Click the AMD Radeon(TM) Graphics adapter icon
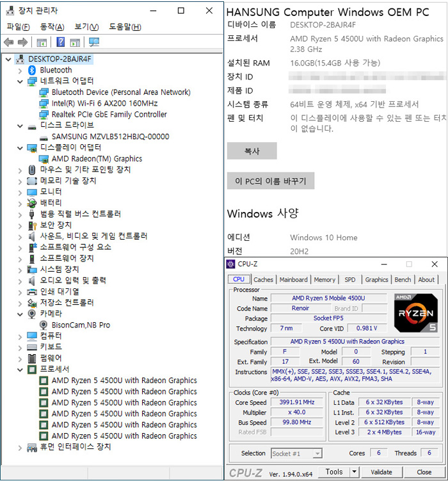 coord(44,159)
